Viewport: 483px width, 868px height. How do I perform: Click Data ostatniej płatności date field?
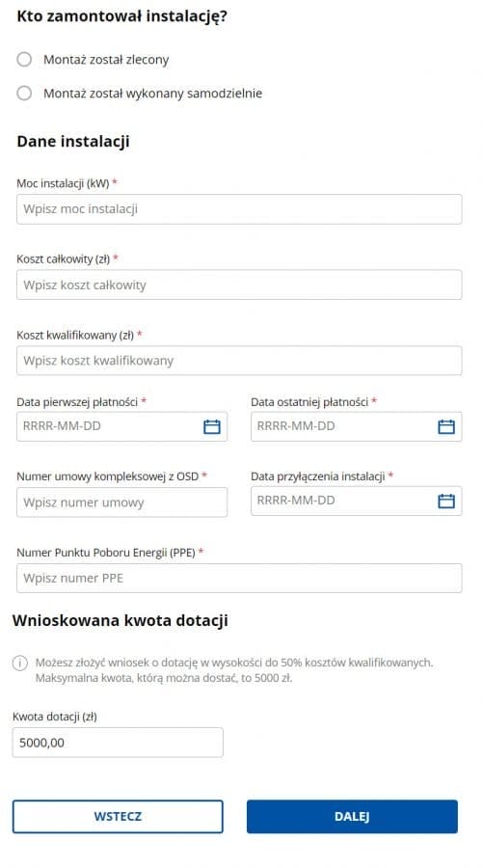click(357, 426)
